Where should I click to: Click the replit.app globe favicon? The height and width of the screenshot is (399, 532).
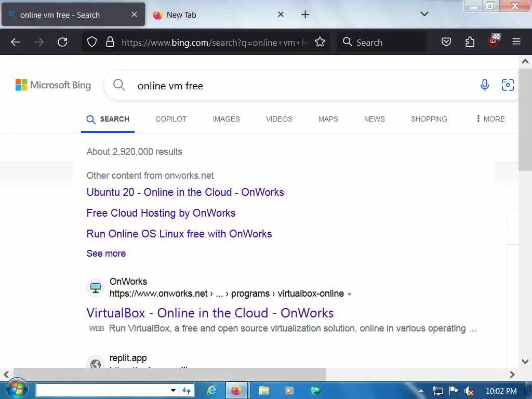96,363
